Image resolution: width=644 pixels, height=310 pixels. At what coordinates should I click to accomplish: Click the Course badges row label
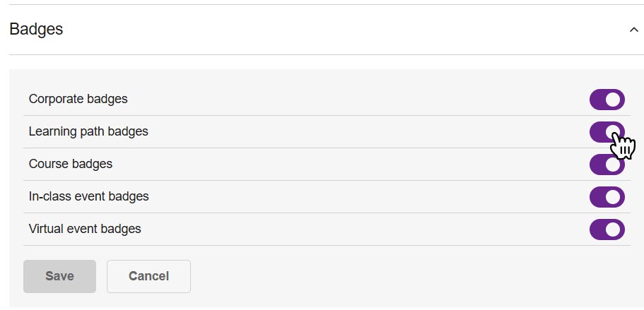pyautogui.click(x=70, y=164)
